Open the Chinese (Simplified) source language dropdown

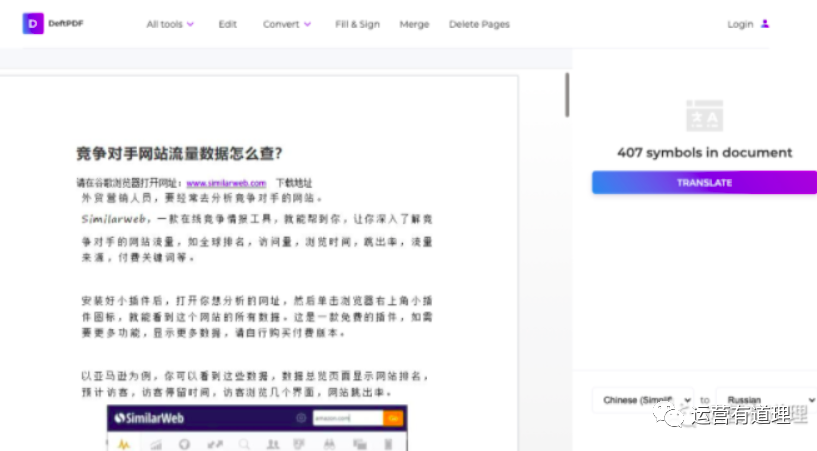point(640,399)
